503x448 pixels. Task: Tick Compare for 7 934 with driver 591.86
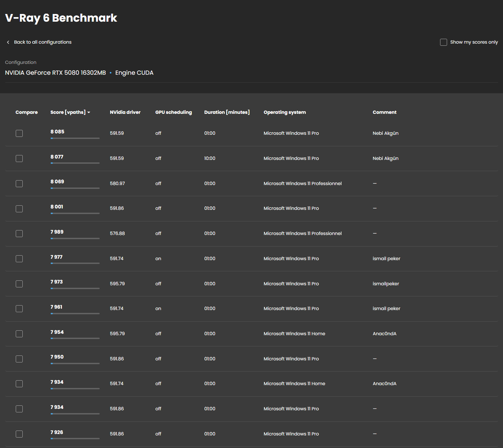click(19, 409)
